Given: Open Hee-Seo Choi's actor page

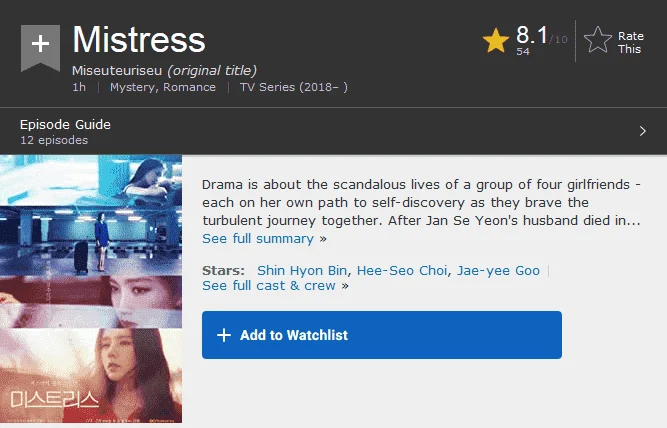Looking at the screenshot, I should coord(402,271).
